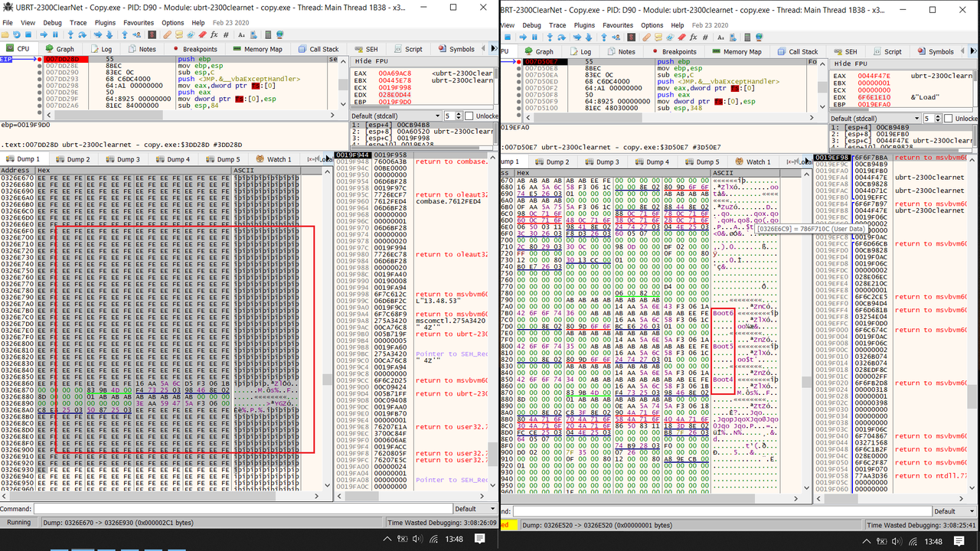The image size is (980, 551).
Task: Open Comments icon in left window toolbar
Action: [179, 35]
